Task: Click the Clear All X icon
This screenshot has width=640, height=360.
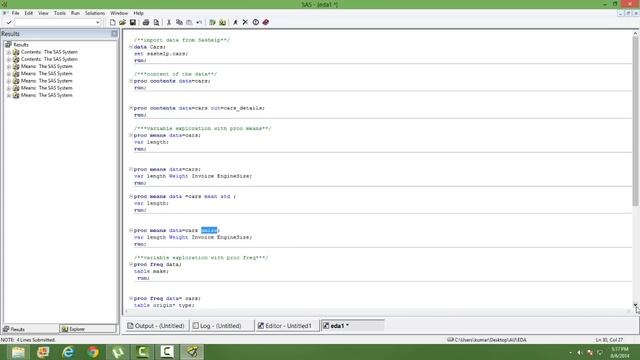Action: (x=245, y=22)
